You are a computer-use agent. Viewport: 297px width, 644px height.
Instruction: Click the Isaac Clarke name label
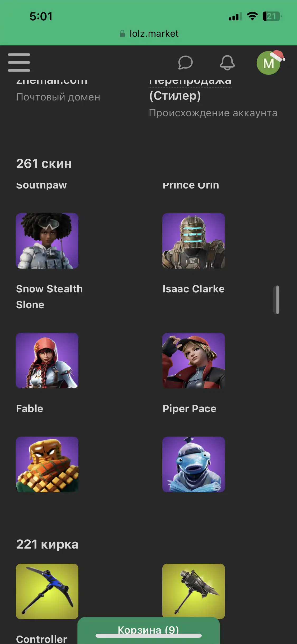point(194,289)
